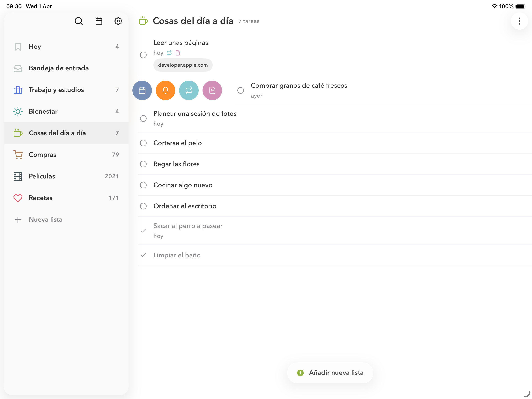Image resolution: width=532 pixels, height=399 pixels.
Task: Tap the orange bell reminder action button
Action: click(166, 90)
